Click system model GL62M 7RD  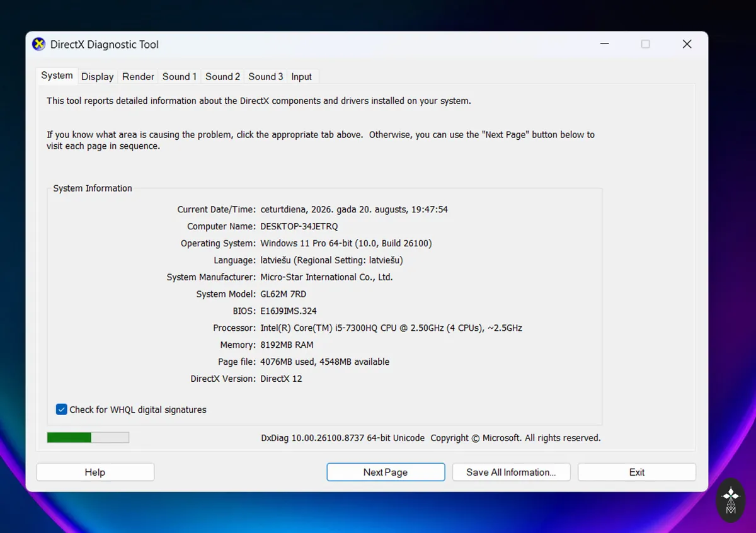(283, 294)
